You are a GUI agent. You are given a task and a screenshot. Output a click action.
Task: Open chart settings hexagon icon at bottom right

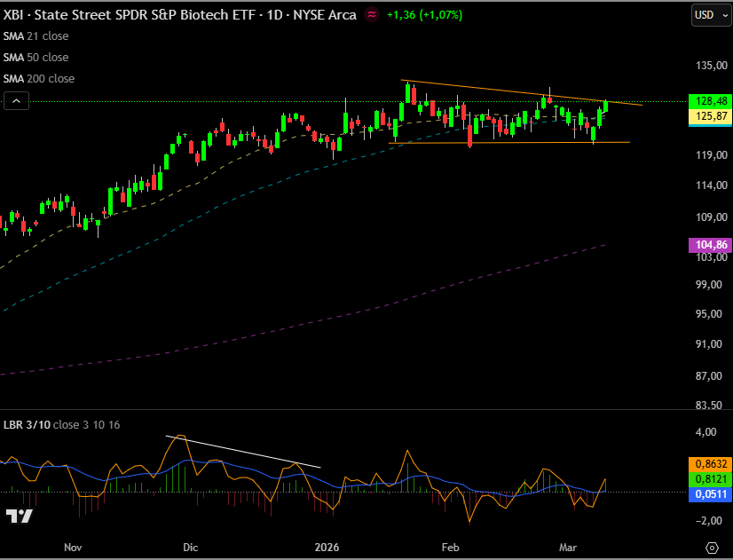(712, 547)
